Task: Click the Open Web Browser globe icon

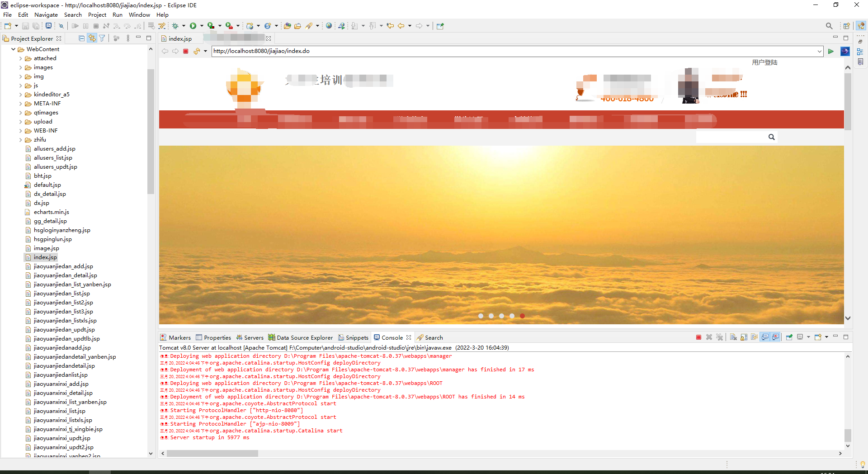Action: 329,26
